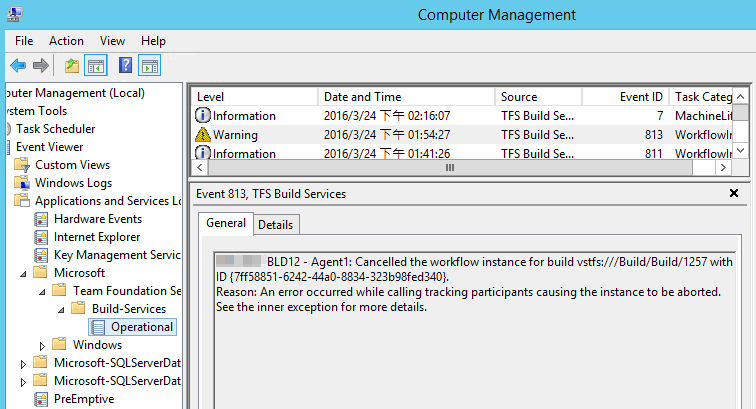Collapse the Build-Services folder
The height and width of the screenshot is (409, 756).
pyautogui.click(x=60, y=309)
